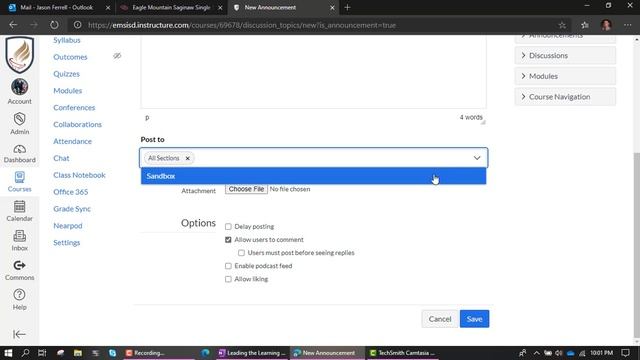The width and height of the screenshot is (640, 360).
Task: Open Quizzes in course menu
Action: [67, 74]
